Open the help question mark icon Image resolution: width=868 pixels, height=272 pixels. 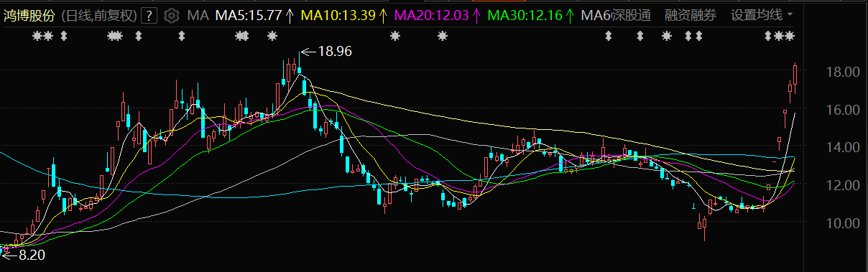(149, 15)
